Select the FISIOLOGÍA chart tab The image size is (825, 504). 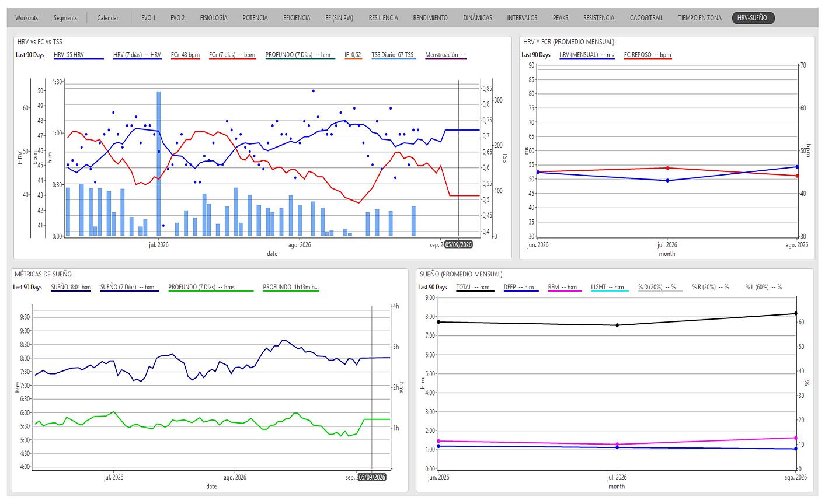pos(214,18)
